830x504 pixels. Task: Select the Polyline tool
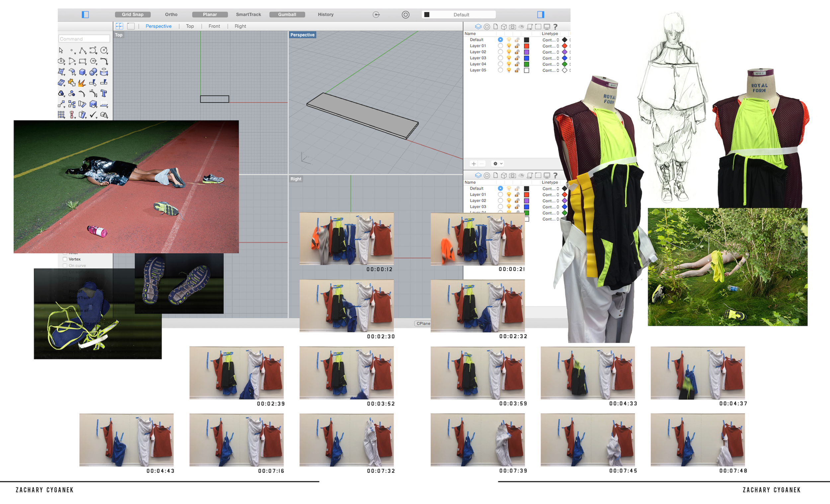point(83,50)
